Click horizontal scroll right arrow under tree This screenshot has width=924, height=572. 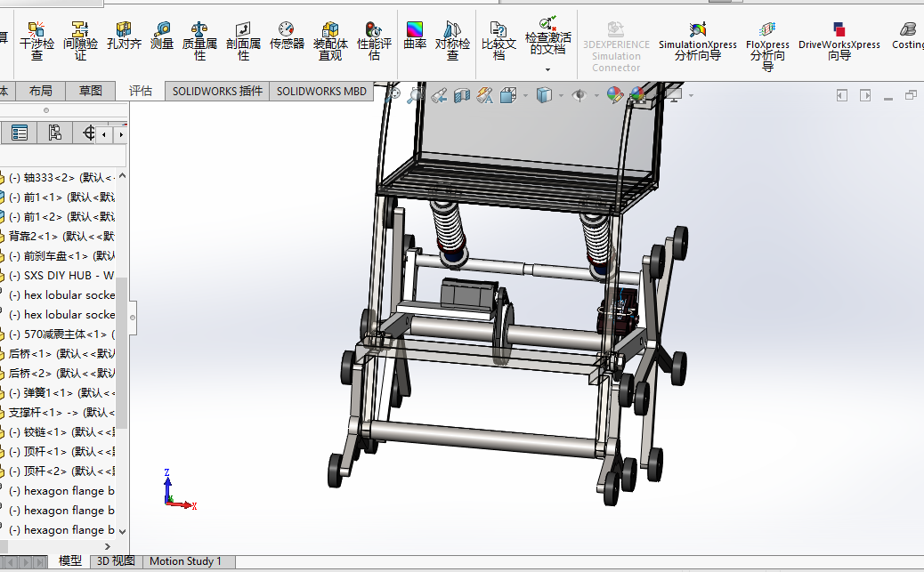[107, 546]
